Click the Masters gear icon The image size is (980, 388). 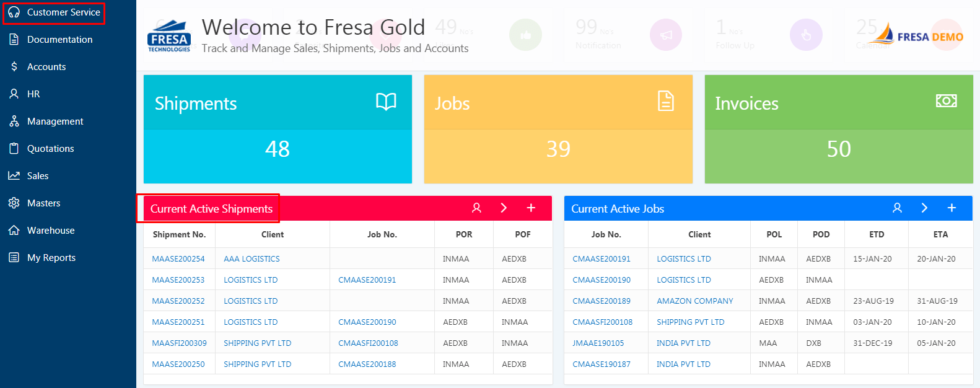point(14,203)
